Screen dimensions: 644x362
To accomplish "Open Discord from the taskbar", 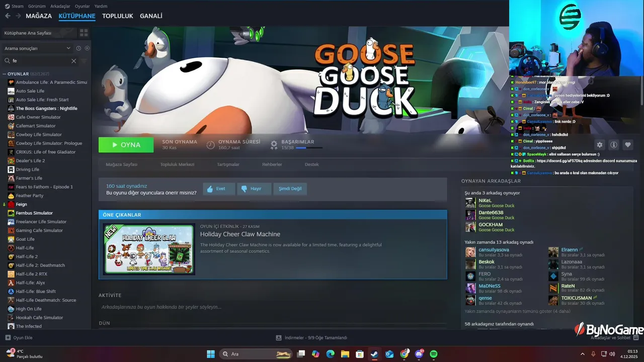I will (419, 354).
